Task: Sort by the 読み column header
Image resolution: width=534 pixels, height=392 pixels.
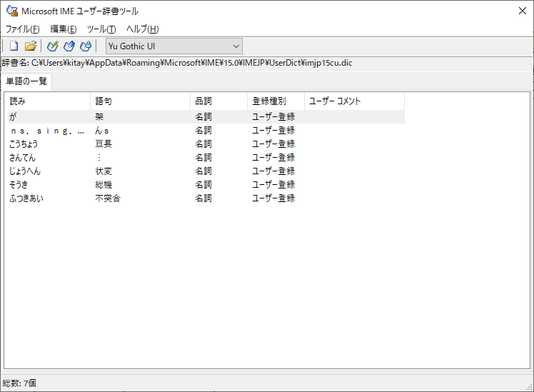Action: (49, 101)
